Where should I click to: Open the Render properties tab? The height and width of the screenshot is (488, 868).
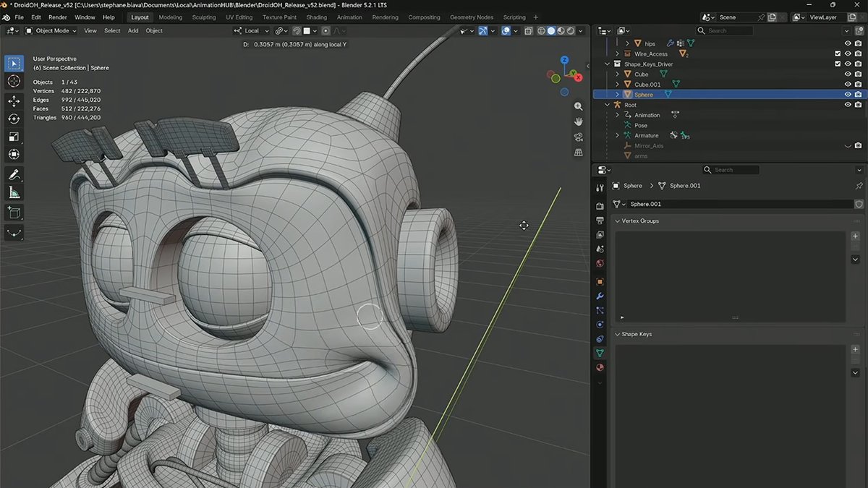coord(600,206)
